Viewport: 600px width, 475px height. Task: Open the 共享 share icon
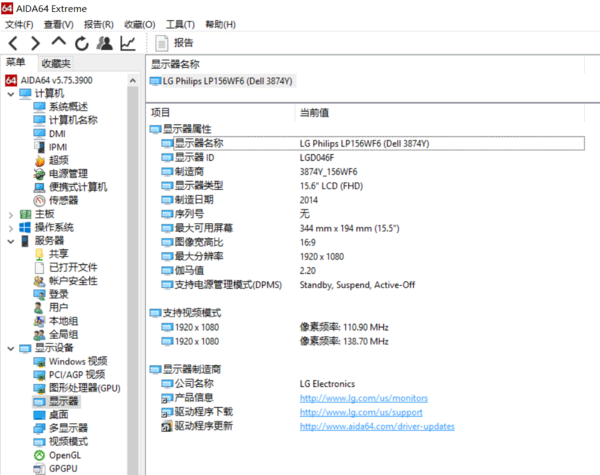click(39, 254)
